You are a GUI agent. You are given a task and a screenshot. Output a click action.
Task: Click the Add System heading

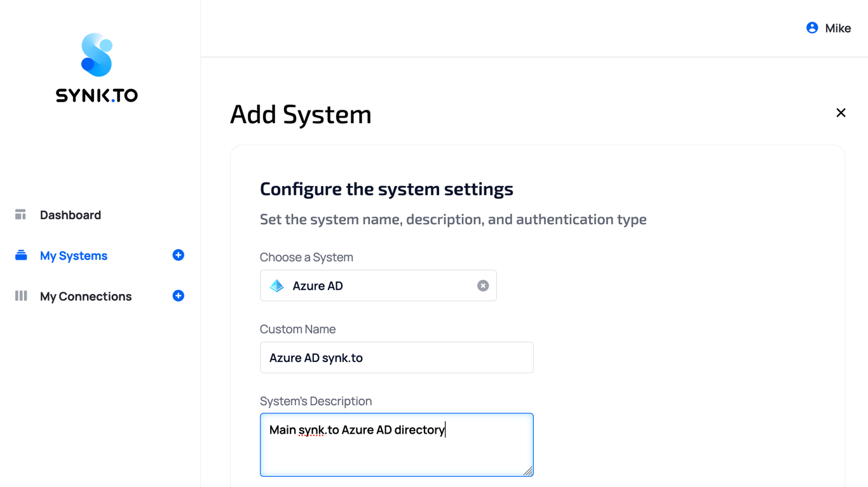coord(301,114)
